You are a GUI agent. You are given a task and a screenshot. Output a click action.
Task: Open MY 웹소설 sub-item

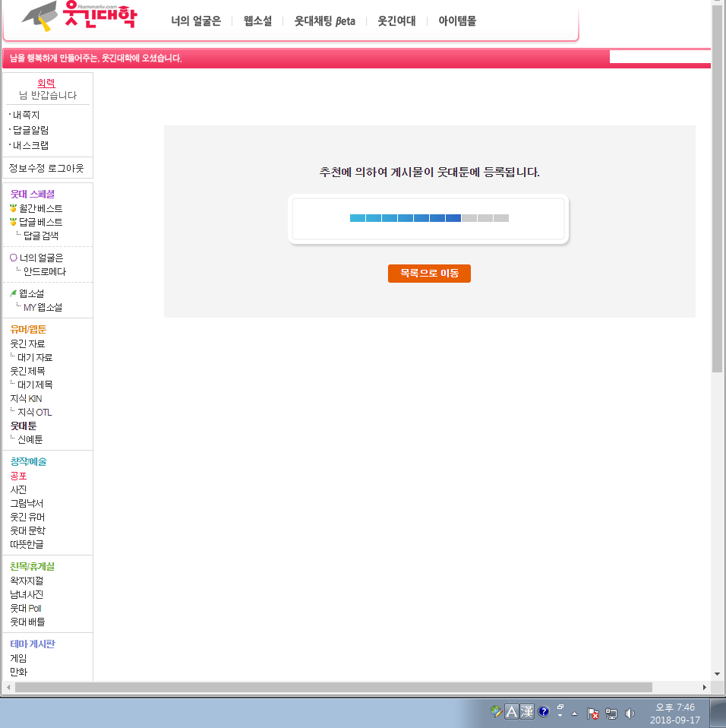43,307
